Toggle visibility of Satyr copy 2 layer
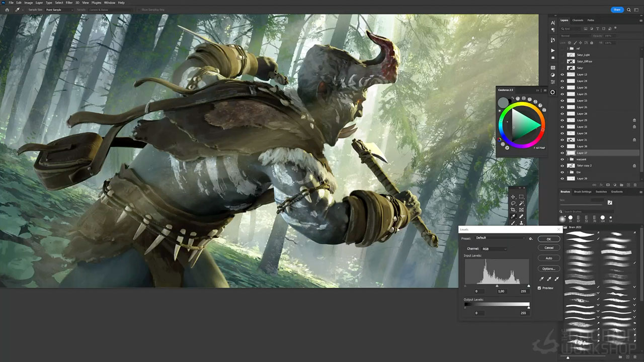 click(x=562, y=165)
